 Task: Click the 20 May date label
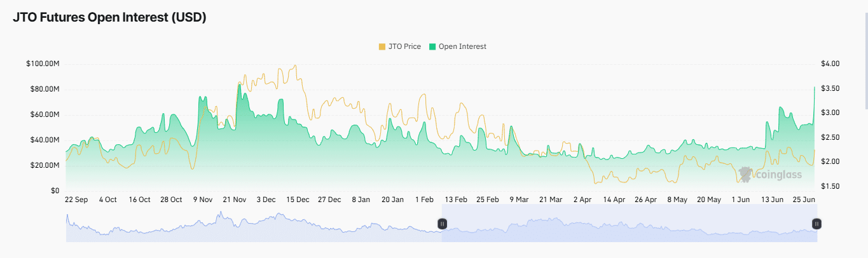coord(710,200)
